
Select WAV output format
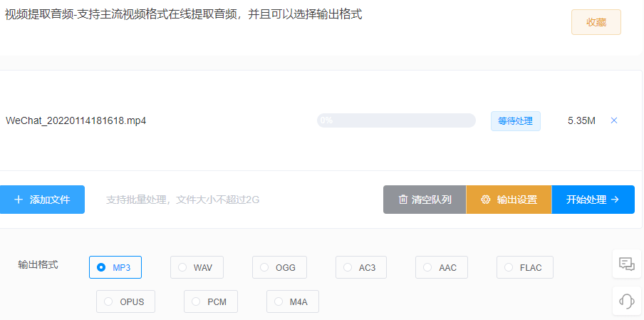tap(182, 267)
